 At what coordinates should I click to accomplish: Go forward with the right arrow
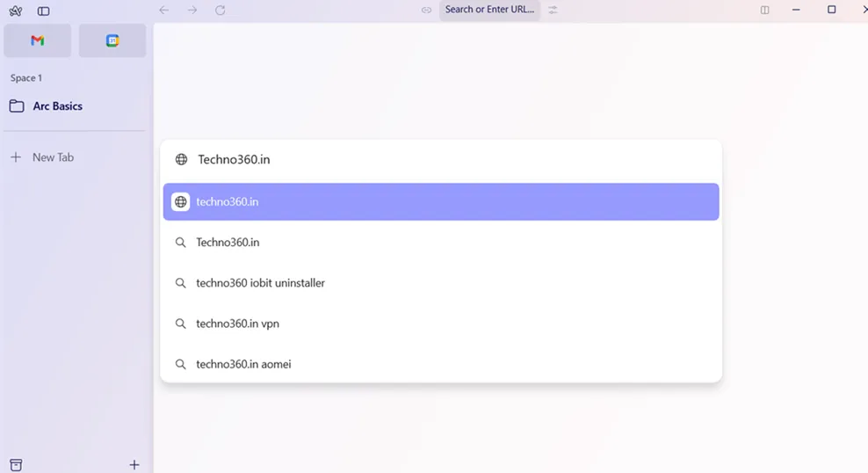coord(192,10)
